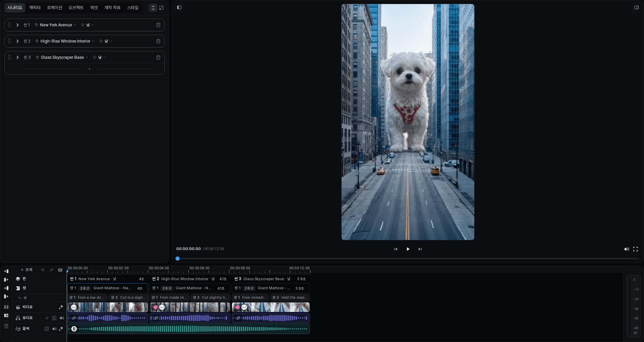
Task: Open the 낮 time-of-day dropdown for scene 3
Action: tap(99, 57)
